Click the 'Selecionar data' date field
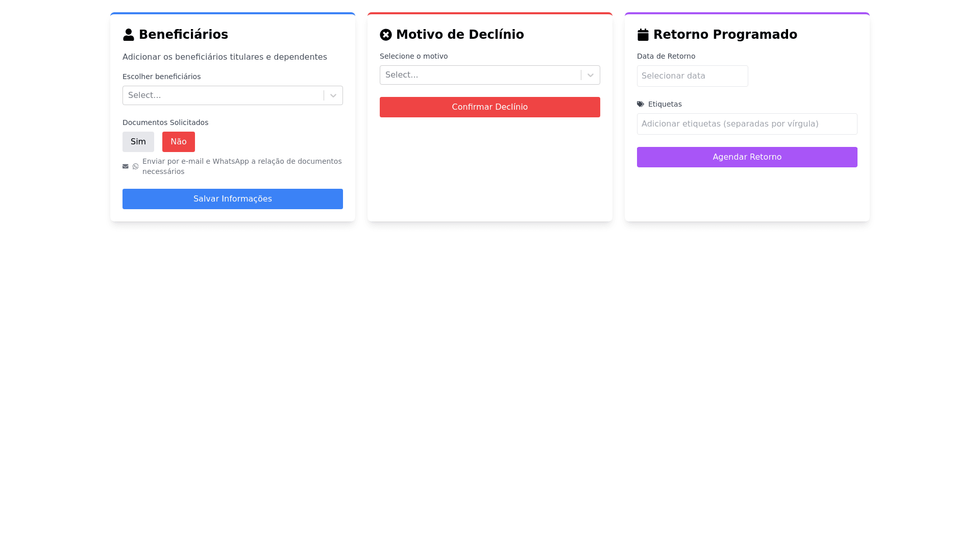The image size is (980, 551). coord(692,76)
